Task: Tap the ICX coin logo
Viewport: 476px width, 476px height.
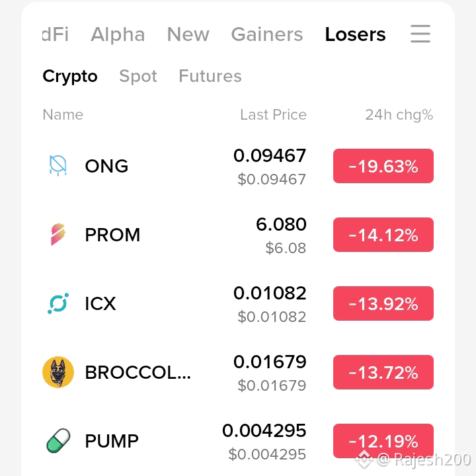Action: click(58, 303)
